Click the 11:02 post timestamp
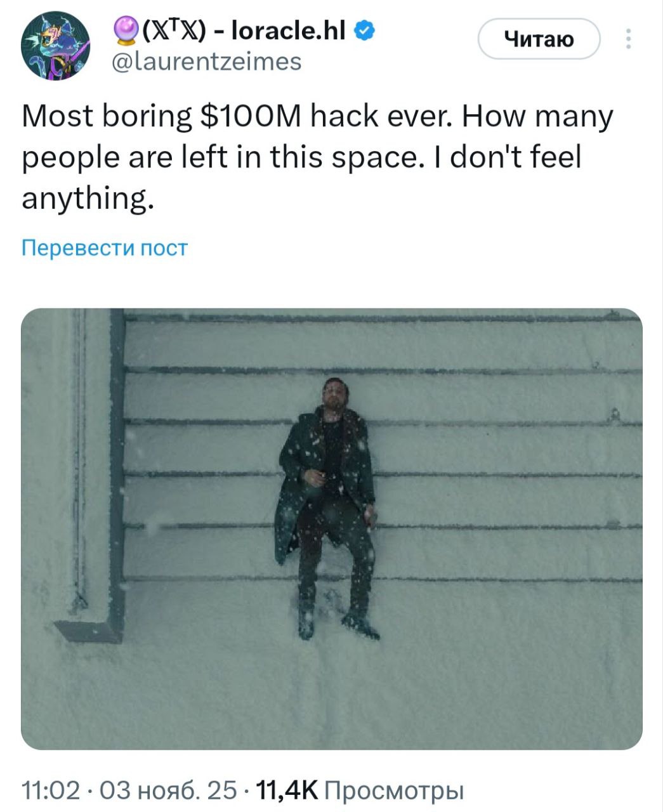Screen dimensions: 663x812 (x=50, y=790)
